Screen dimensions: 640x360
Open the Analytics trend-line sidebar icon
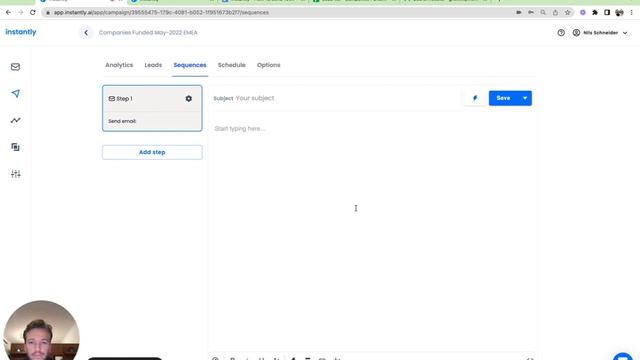tap(16, 120)
